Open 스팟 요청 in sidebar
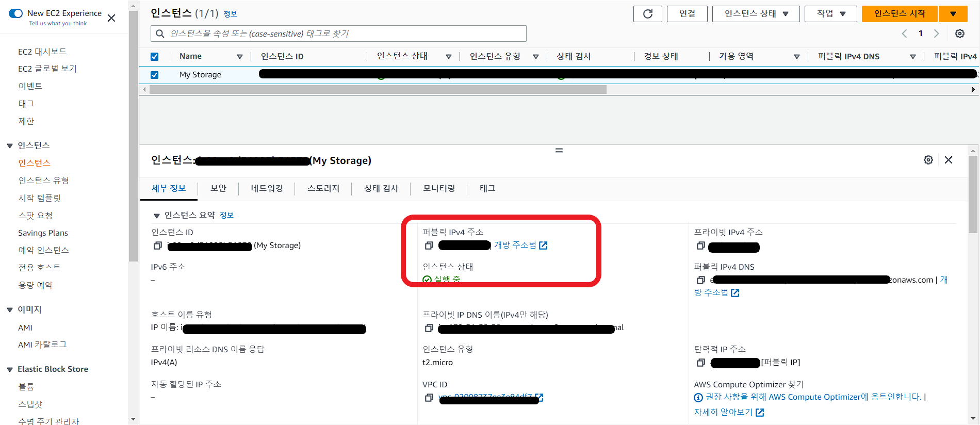Viewport: 980px width, 425px height. coord(36,216)
